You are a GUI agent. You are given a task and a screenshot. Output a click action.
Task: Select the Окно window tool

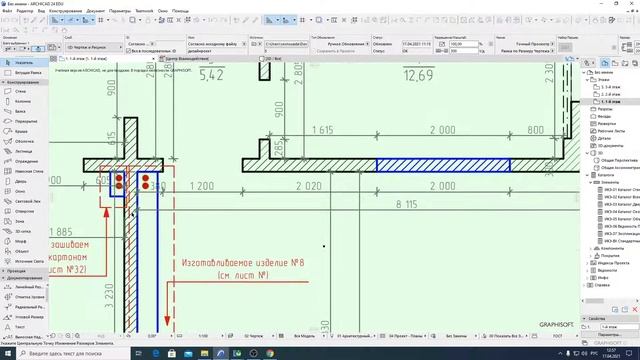click(x=24, y=191)
